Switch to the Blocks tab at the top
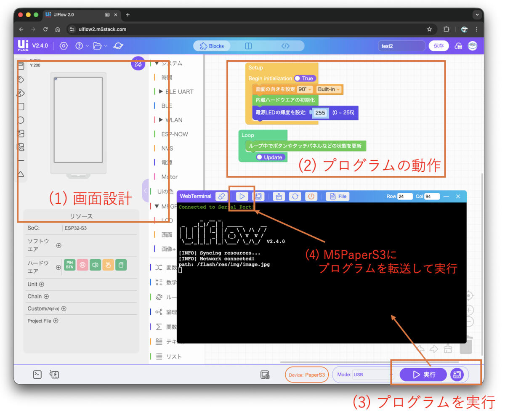 (212, 45)
